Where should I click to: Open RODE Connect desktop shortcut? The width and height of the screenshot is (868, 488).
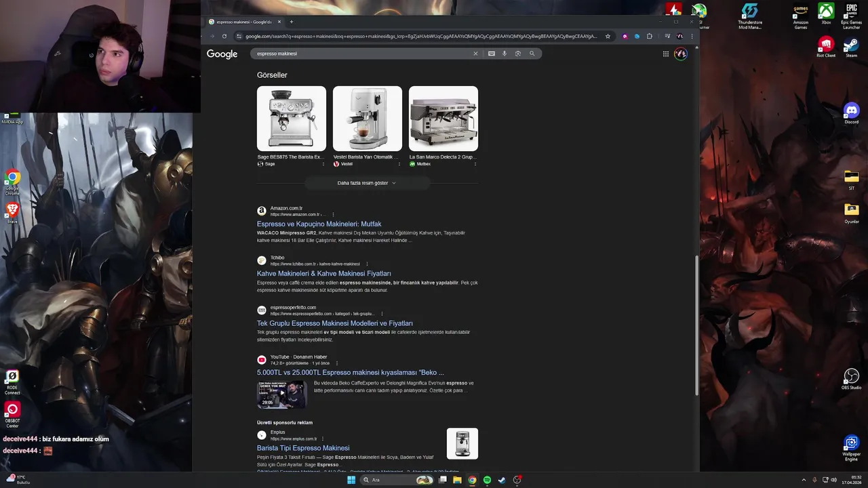(x=12, y=382)
